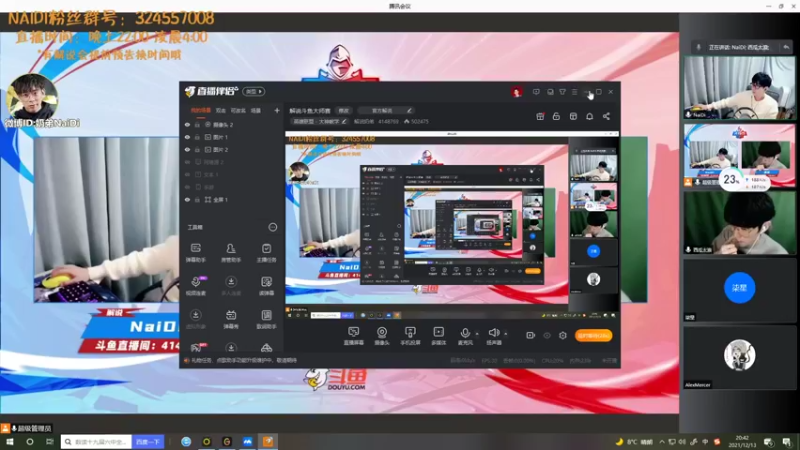
Task: Open the user avatar in companion title bar
Action: pyautogui.click(x=516, y=92)
